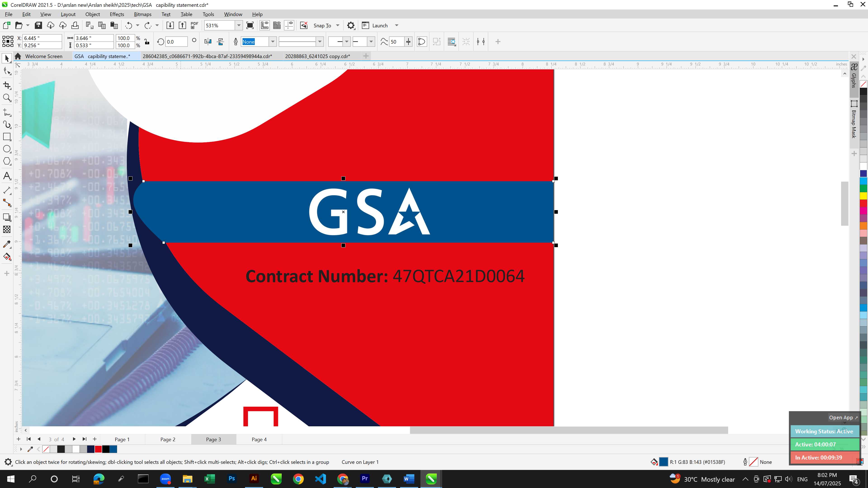Viewport: 868px width, 488px height.
Task: Open the Effects menu
Action: click(x=117, y=14)
